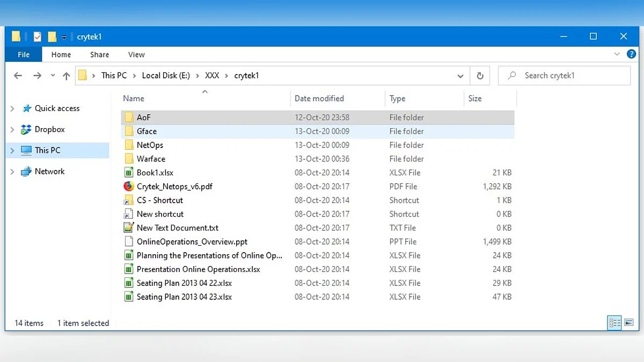The width and height of the screenshot is (644, 362).
Task: Click the Back navigation arrow
Action: tap(18, 76)
